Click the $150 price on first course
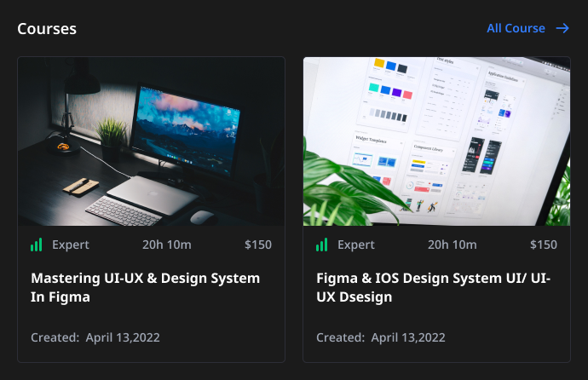 point(258,245)
